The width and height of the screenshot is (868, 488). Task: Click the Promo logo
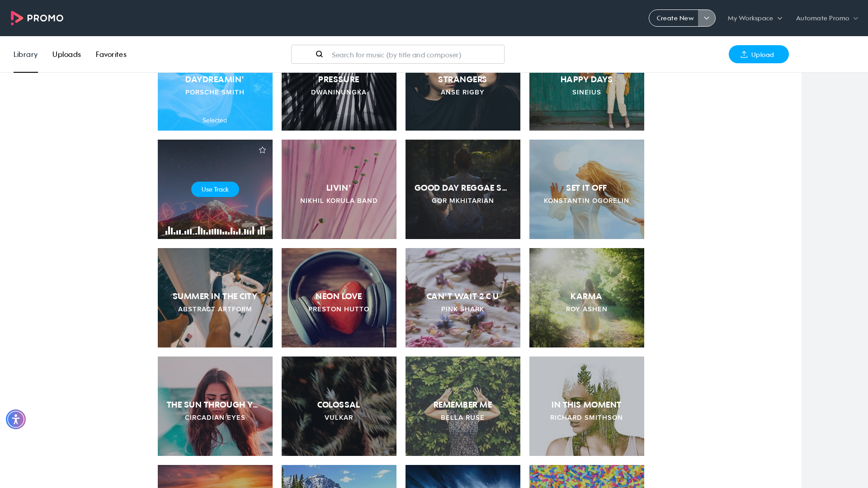pyautogui.click(x=37, y=18)
